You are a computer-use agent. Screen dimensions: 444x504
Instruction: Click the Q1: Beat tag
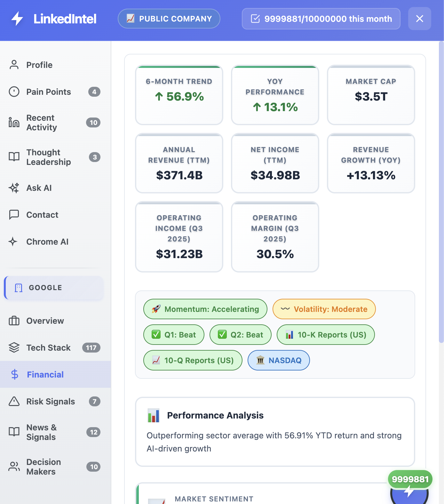(x=174, y=335)
